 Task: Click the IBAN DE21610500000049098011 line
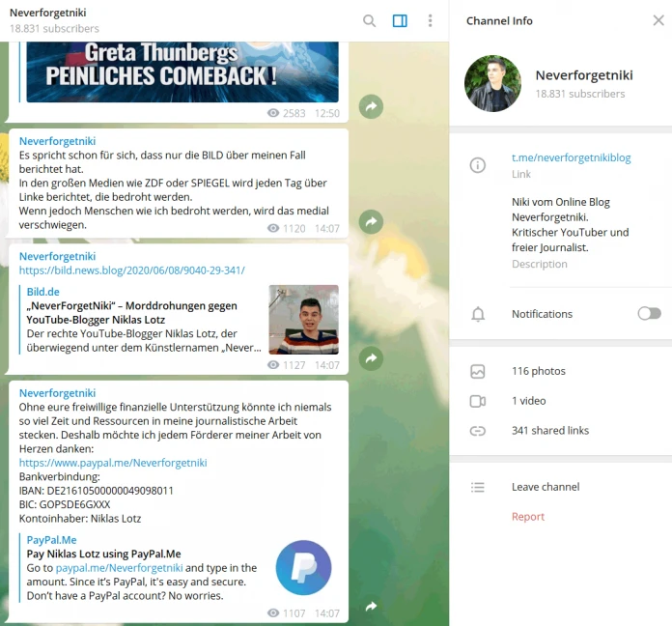pos(96,491)
